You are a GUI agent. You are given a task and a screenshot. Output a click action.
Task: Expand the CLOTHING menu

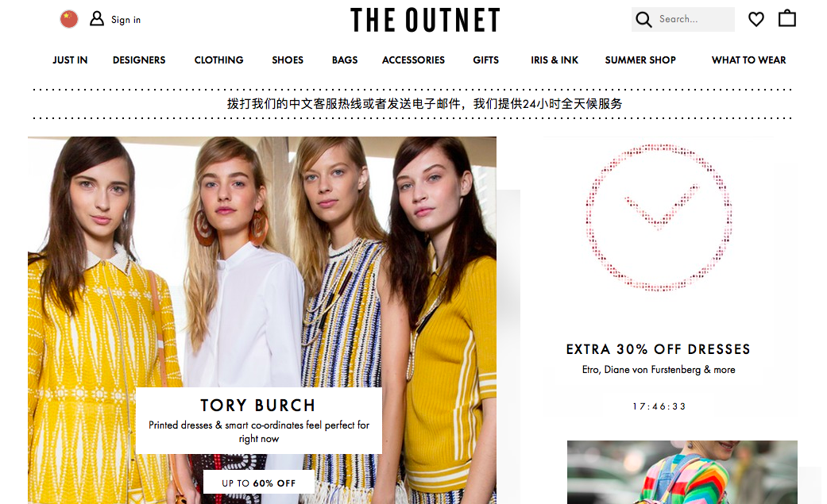pos(219,60)
